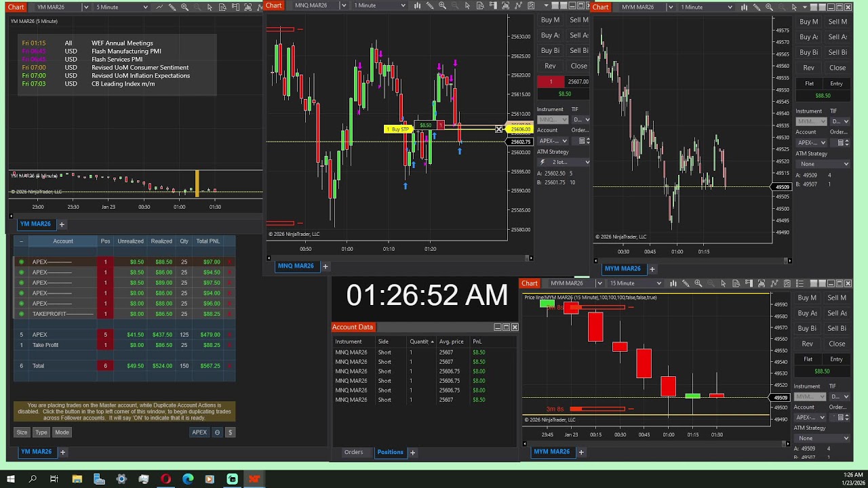
Task: Toggle green status dot in TAKEPROFIT account row
Action: [21, 314]
